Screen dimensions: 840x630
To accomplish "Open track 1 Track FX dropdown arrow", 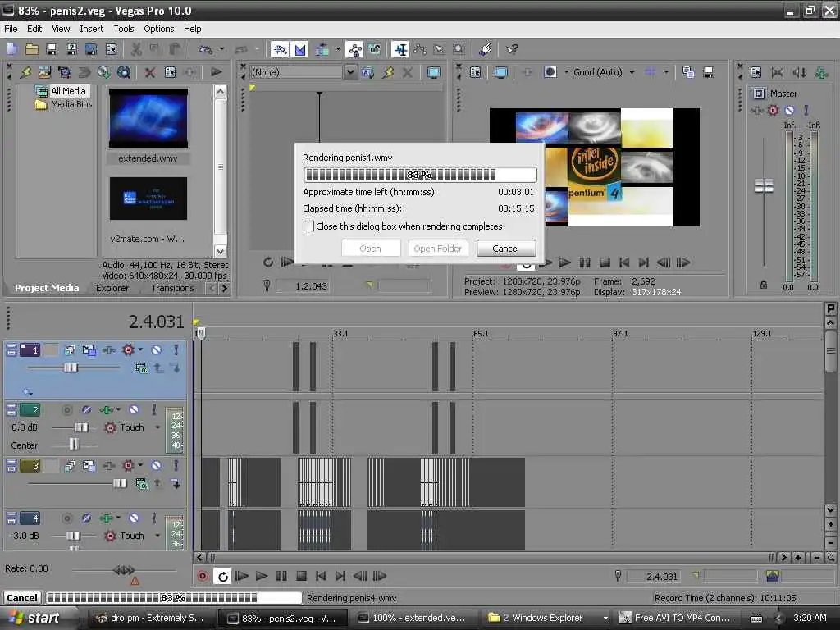I will (x=140, y=349).
